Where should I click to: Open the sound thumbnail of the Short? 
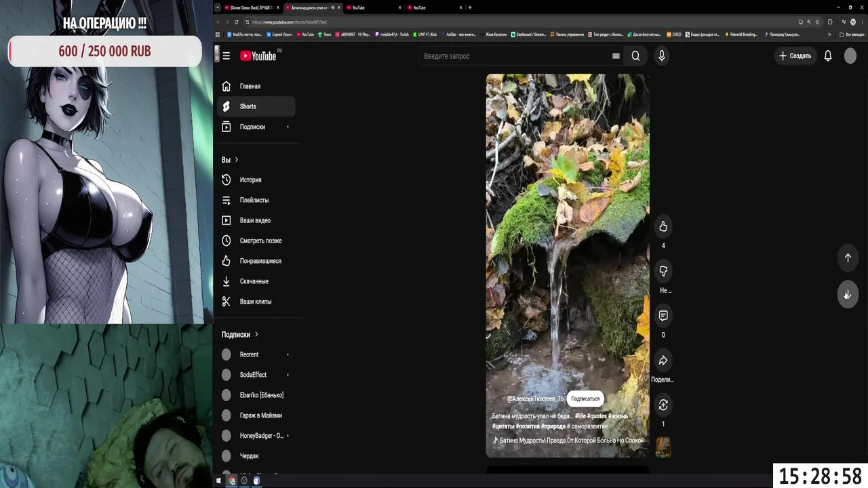coord(663,447)
